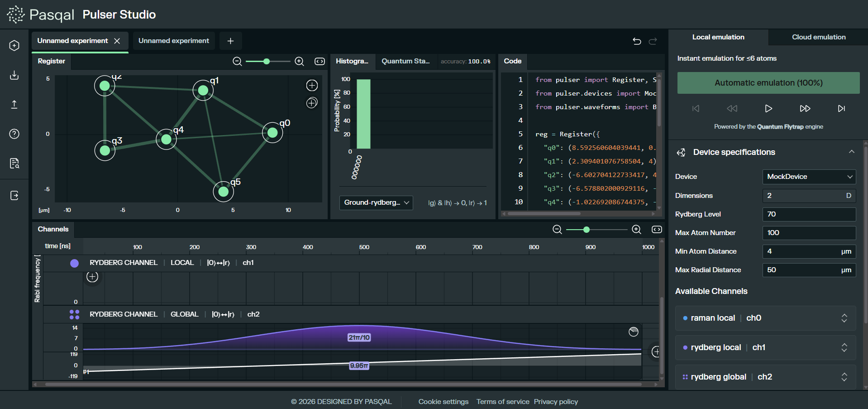This screenshot has height=409, width=868.
Task: Open Cookie settings link
Action: pos(443,402)
